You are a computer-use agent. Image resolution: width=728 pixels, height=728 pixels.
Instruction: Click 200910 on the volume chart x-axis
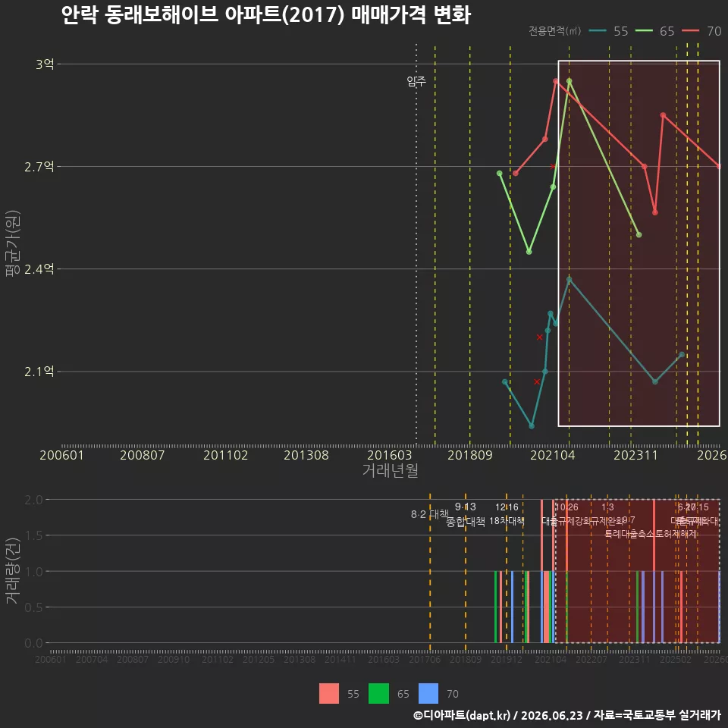174,659
